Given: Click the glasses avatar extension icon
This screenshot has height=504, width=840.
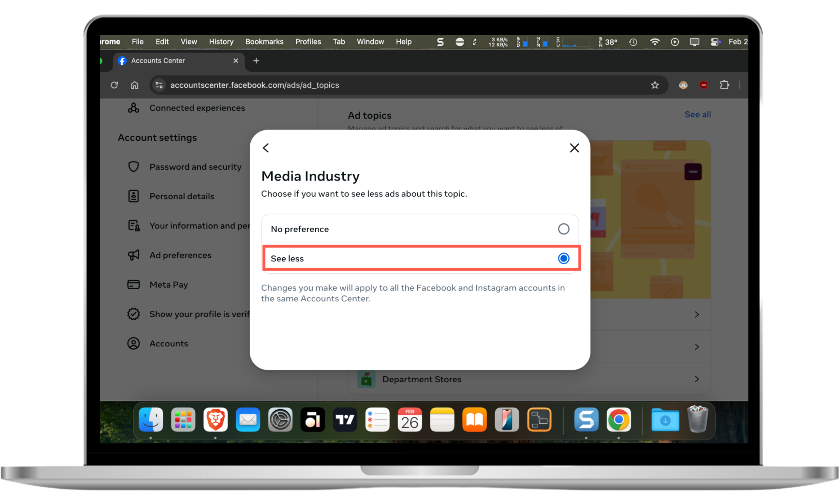Looking at the screenshot, I should [683, 85].
